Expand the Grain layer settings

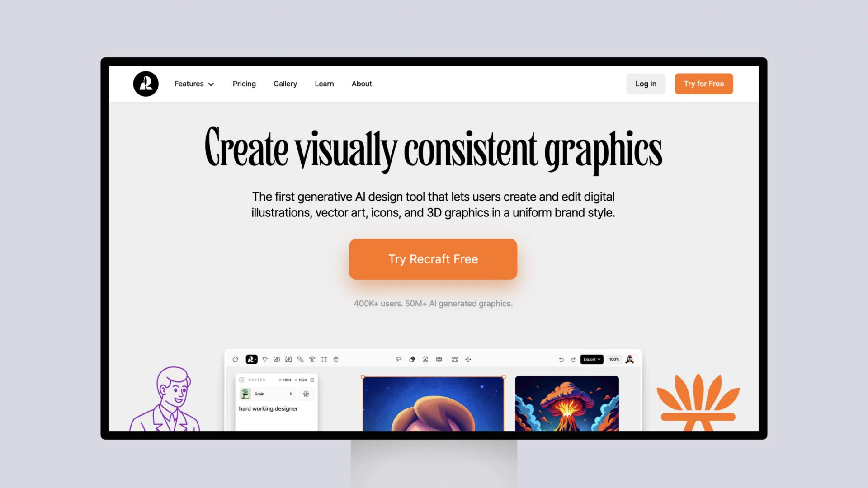point(290,394)
